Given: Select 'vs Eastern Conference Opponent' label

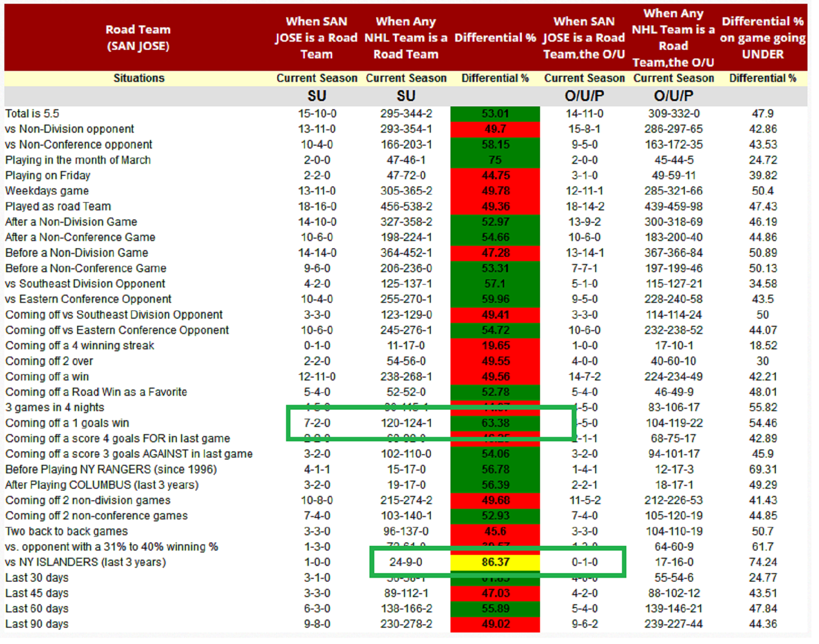Looking at the screenshot, I should [88, 299].
